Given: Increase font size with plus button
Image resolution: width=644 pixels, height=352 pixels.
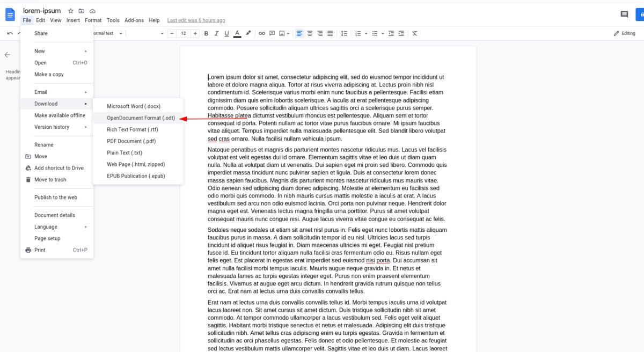Looking at the screenshot, I should tap(195, 33).
